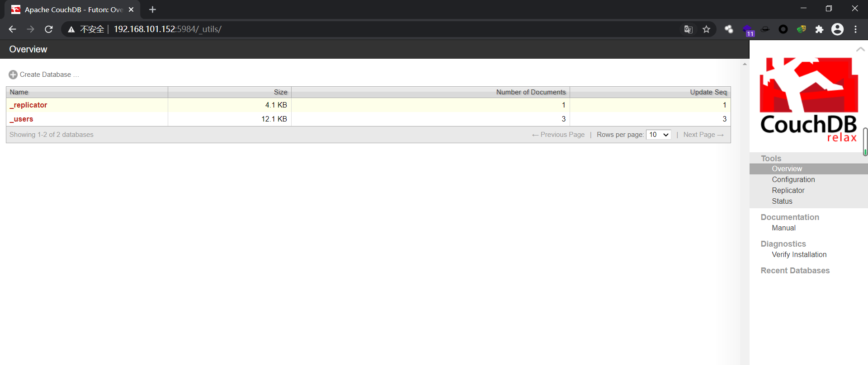
Task: Click the black circle extension icon
Action: coord(783,29)
